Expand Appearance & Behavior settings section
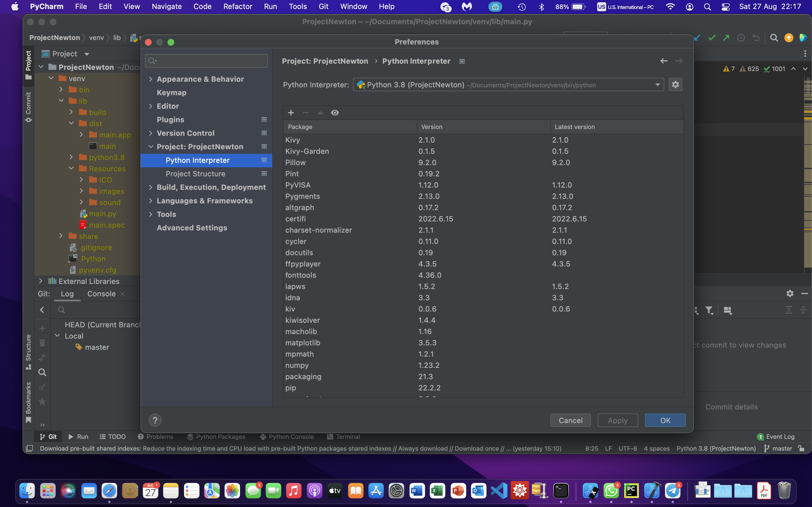812x507 pixels. tap(151, 79)
